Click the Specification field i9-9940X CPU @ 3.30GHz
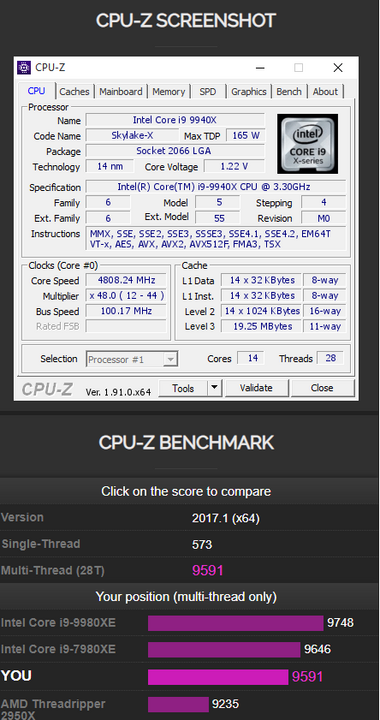The width and height of the screenshot is (380, 720). click(x=216, y=187)
